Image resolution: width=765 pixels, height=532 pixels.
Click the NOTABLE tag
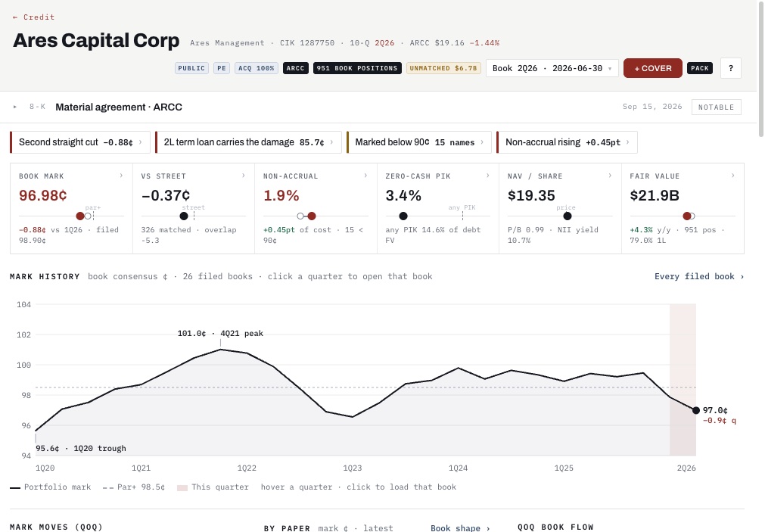click(717, 107)
